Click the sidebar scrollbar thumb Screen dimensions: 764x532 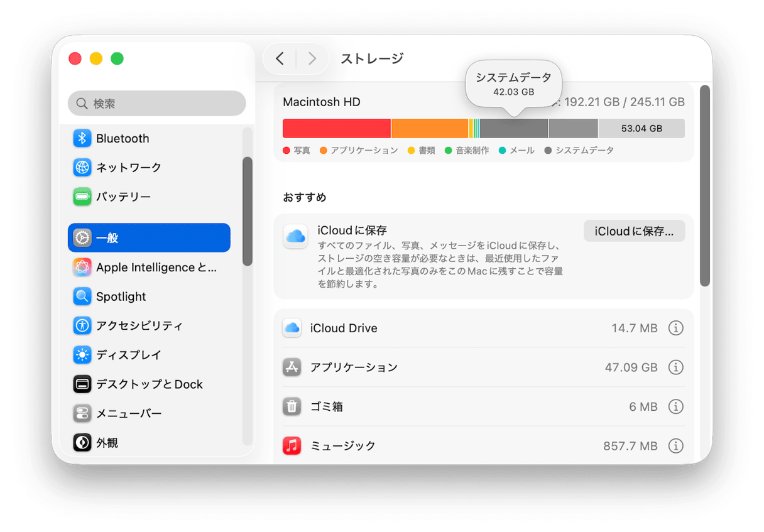tap(248, 211)
